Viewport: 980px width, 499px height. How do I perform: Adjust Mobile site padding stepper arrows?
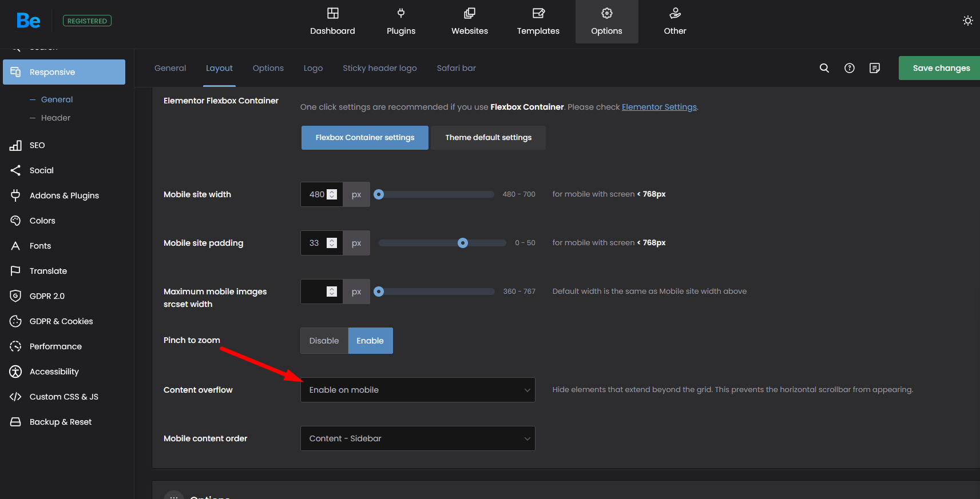332,243
